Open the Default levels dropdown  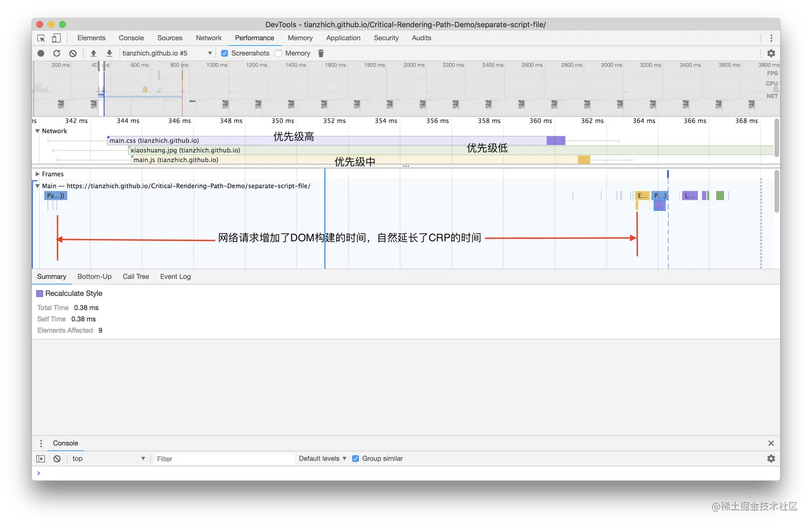coord(322,458)
